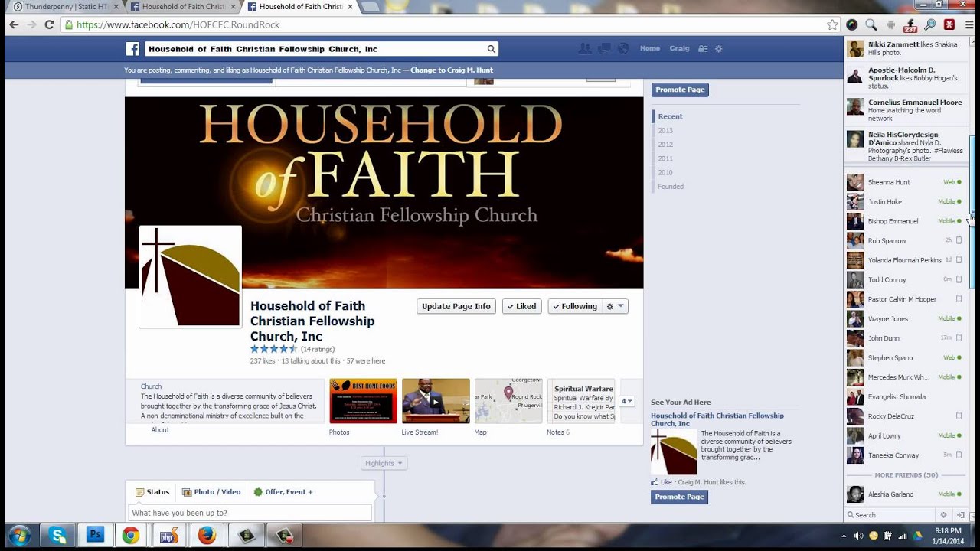This screenshot has height=551, width=980.
Task: Click Update Page Info button
Action: pos(456,306)
